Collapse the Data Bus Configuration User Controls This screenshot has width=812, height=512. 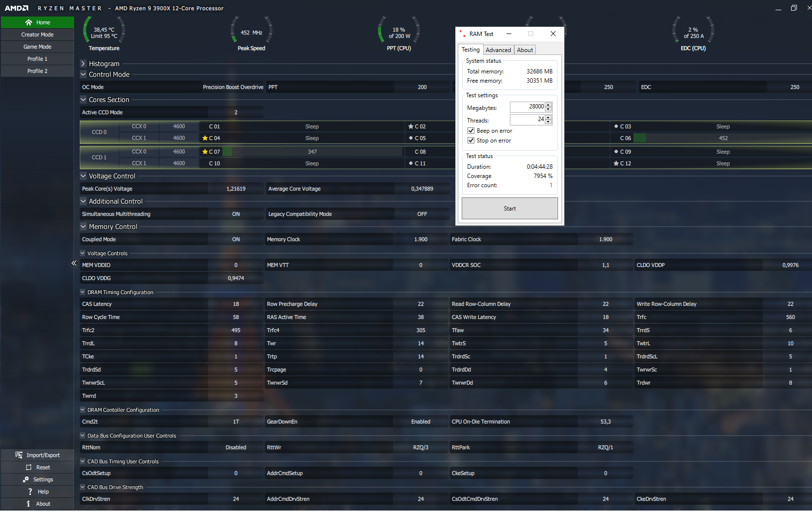pos(83,436)
